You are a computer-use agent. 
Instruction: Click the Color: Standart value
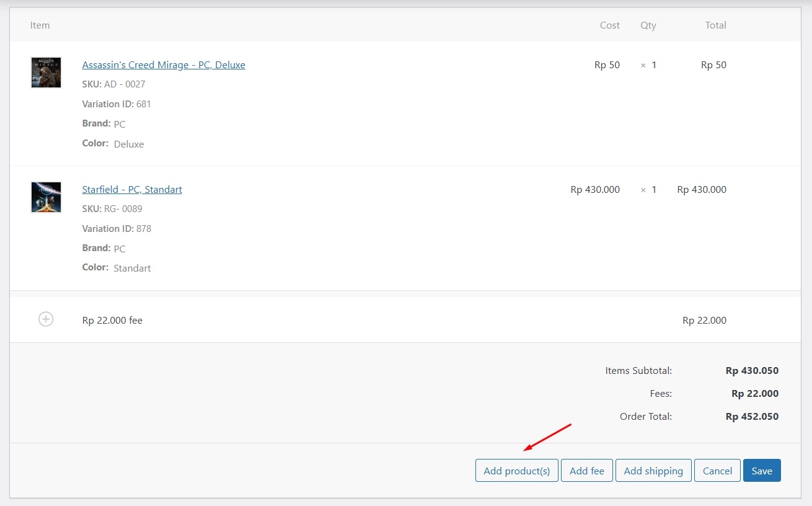point(132,269)
